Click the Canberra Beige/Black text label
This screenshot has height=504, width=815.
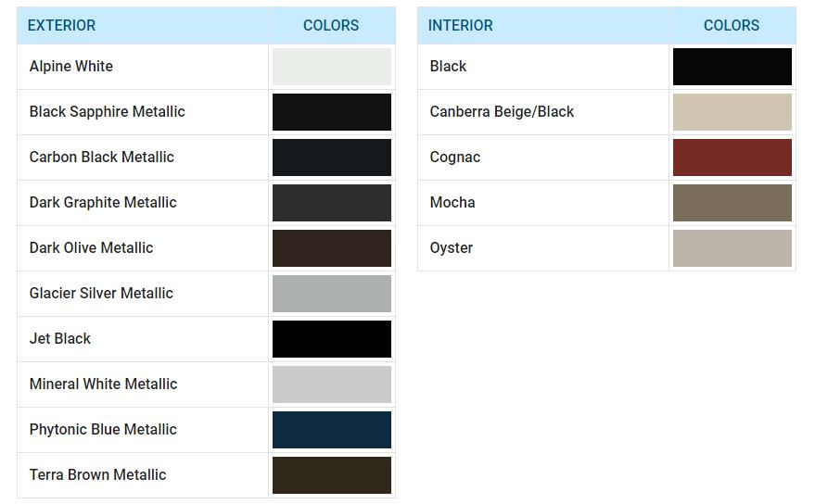(502, 112)
